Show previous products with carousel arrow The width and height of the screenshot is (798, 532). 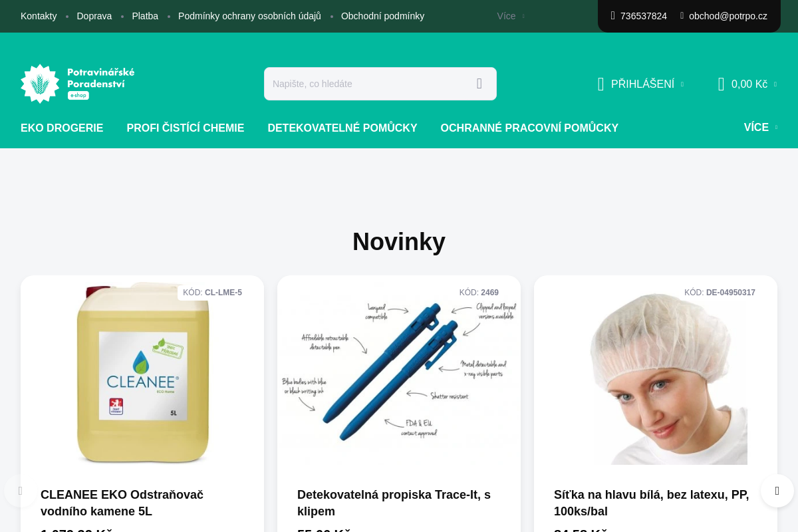20,491
